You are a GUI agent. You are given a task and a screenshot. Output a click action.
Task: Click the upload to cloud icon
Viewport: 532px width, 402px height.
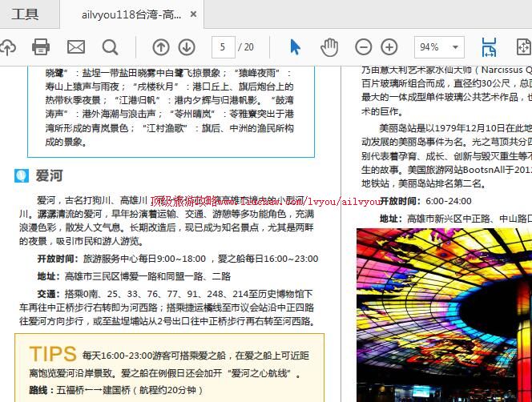pos(7,47)
